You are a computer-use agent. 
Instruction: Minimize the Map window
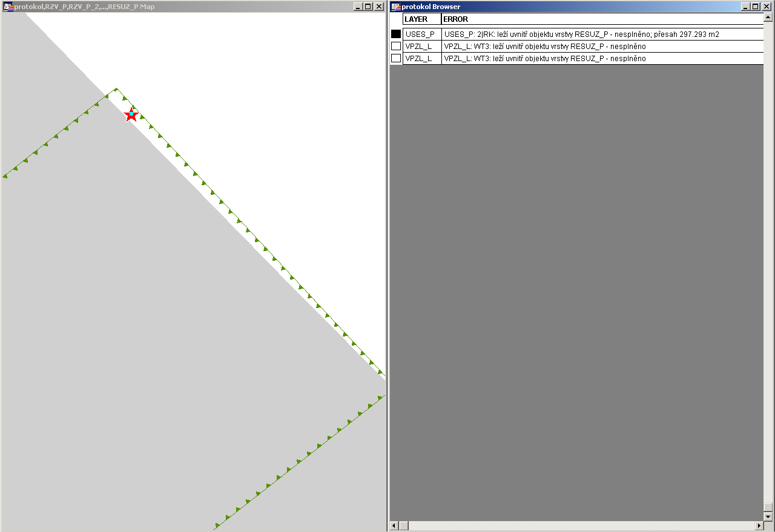[358, 7]
